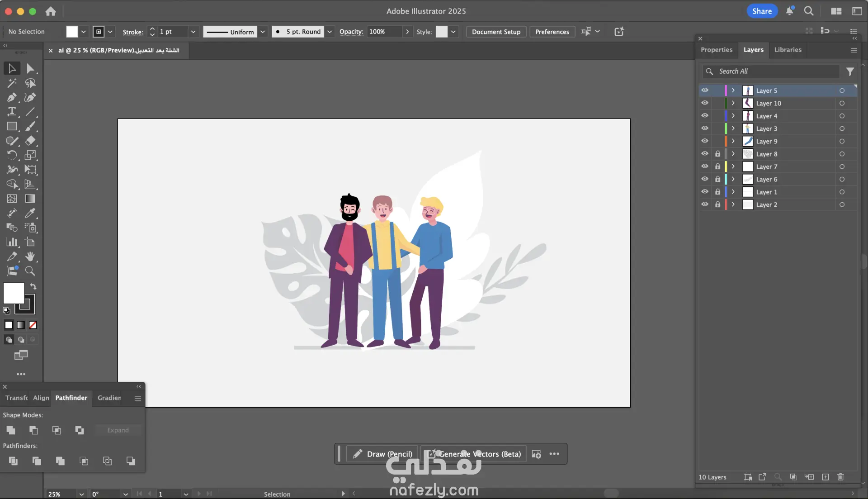
Task: Select the Eyedropper tool
Action: tap(30, 213)
